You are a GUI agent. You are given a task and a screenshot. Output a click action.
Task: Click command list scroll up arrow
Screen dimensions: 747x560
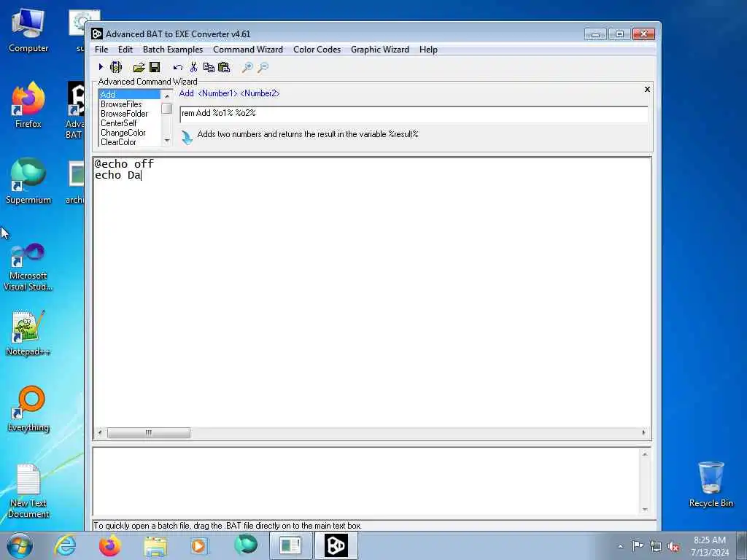click(167, 96)
